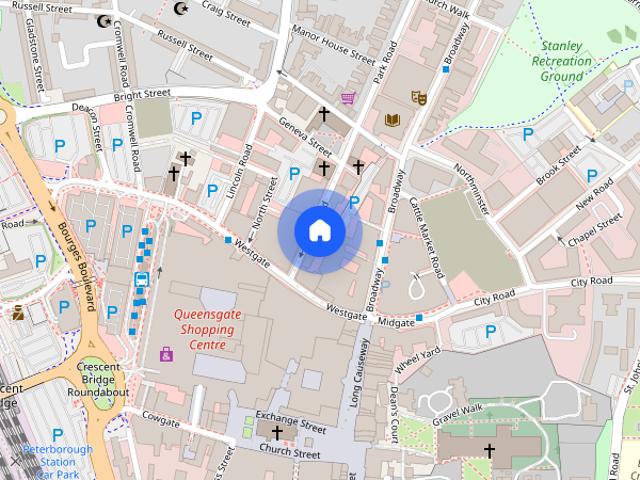This screenshot has width=640, height=480.
Task: Select the mosque icon beside Cromwell Road
Action: click(x=104, y=21)
